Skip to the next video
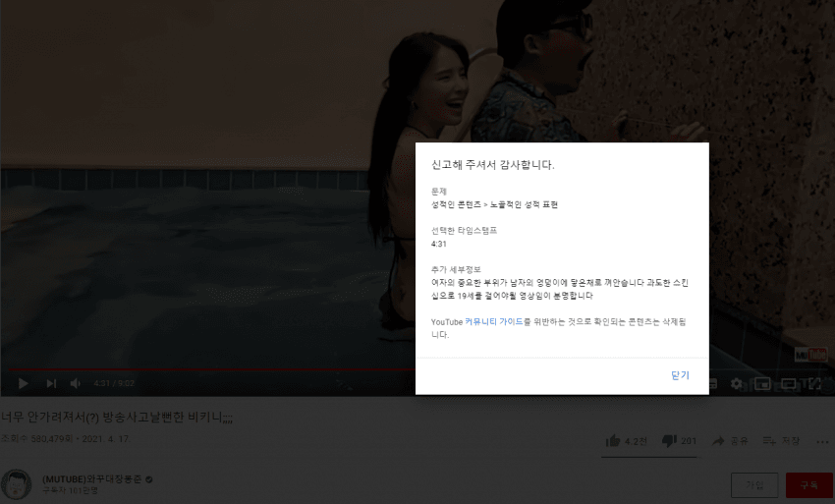The image size is (835, 504). tap(51, 383)
